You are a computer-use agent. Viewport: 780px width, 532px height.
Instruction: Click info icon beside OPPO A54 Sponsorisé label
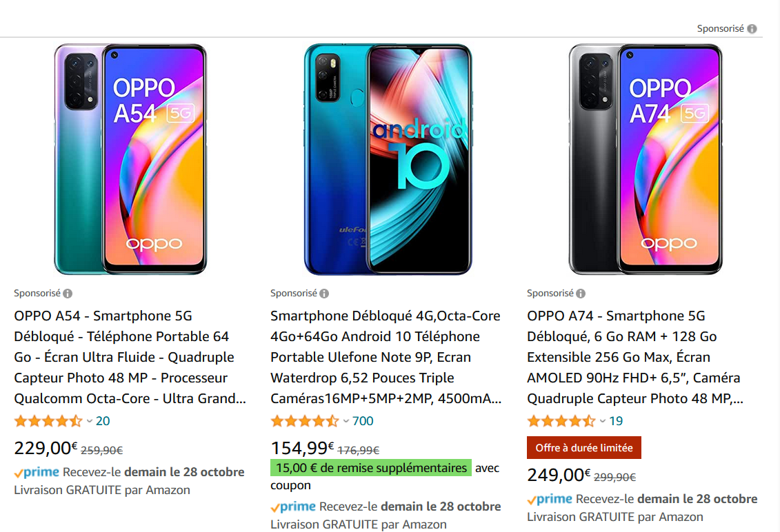(68, 294)
